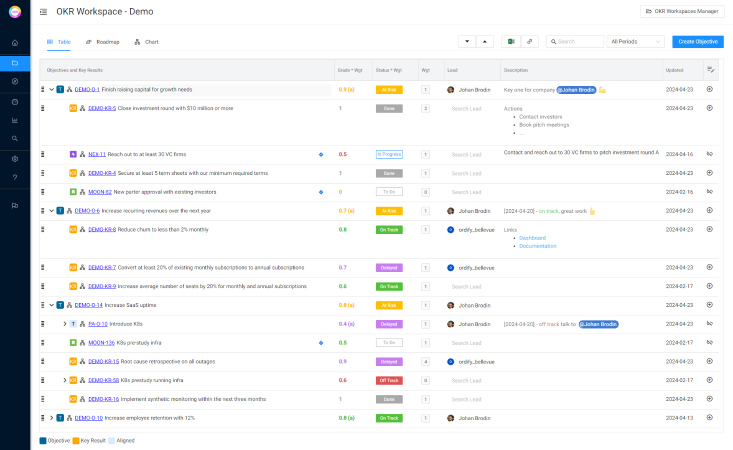Click the compass icon in the sidebar
The image size is (733, 450).
(15, 81)
